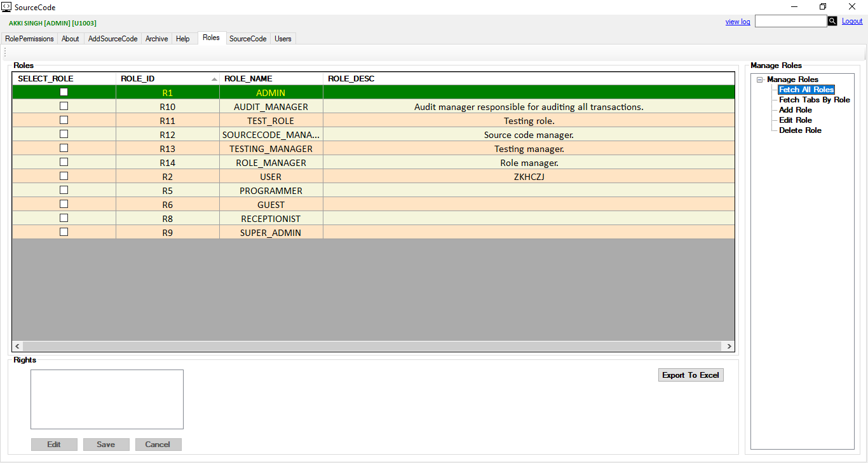Click the Logout link
Screen dimensions: 868x463
[x=852, y=21]
